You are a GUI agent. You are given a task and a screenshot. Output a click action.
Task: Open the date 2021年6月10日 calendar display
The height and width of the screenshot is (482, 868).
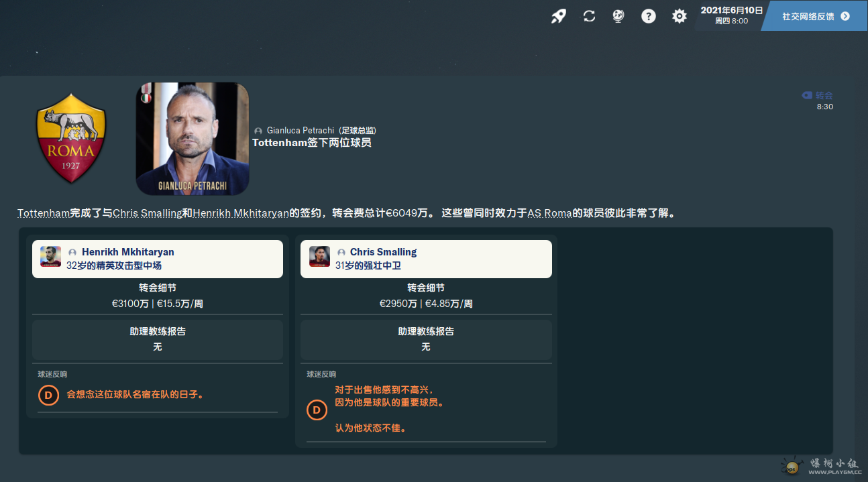731,15
